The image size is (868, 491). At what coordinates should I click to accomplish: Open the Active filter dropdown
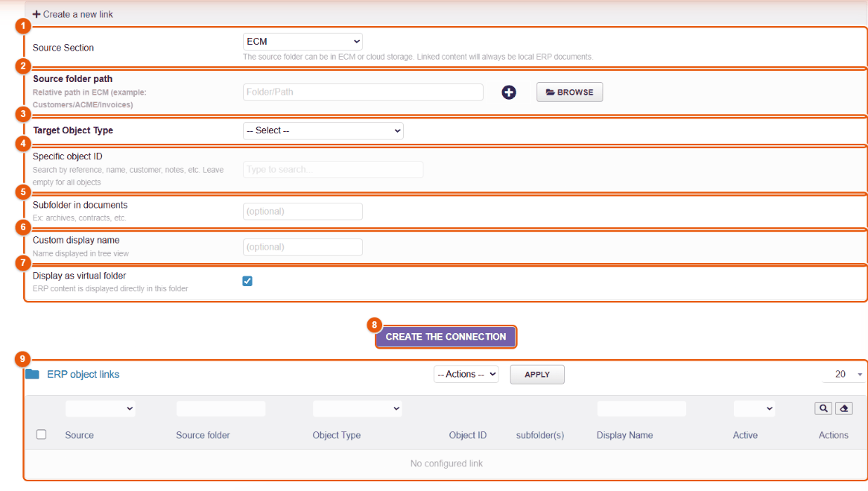tap(754, 408)
